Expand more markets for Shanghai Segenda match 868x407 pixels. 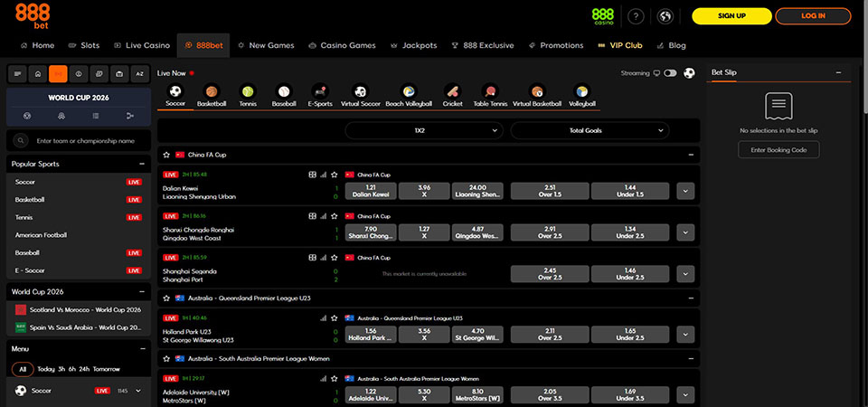point(685,274)
